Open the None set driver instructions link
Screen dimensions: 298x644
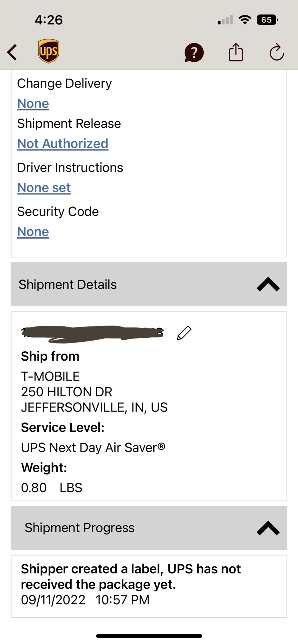[44, 188]
